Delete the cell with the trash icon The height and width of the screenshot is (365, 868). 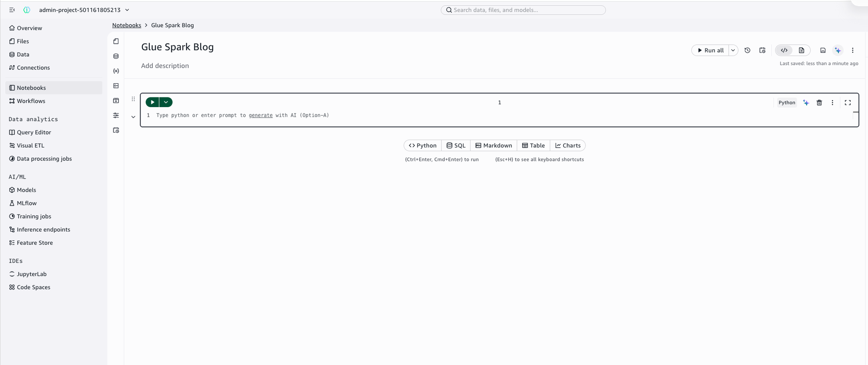point(819,103)
